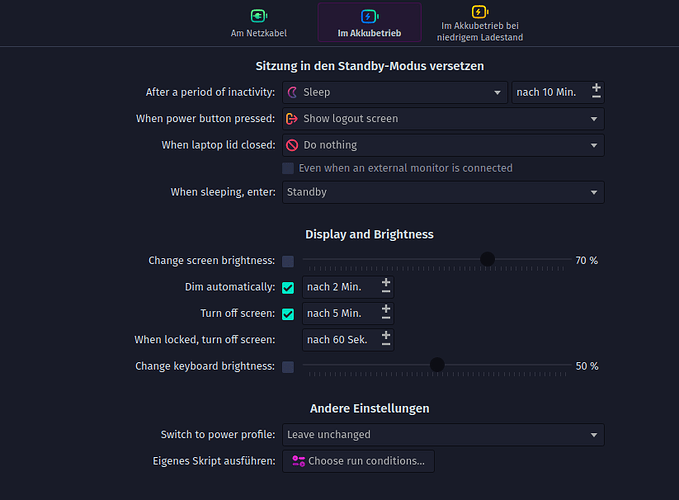This screenshot has width=679, height=500.
Task: Enable the Change screen brightness checkbox
Action: [288, 261]
